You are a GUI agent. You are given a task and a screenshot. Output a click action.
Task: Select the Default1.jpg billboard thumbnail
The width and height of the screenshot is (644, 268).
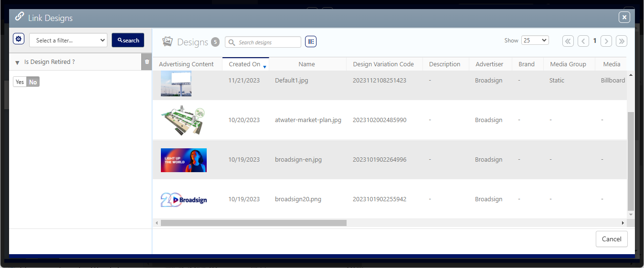(176, 83)
